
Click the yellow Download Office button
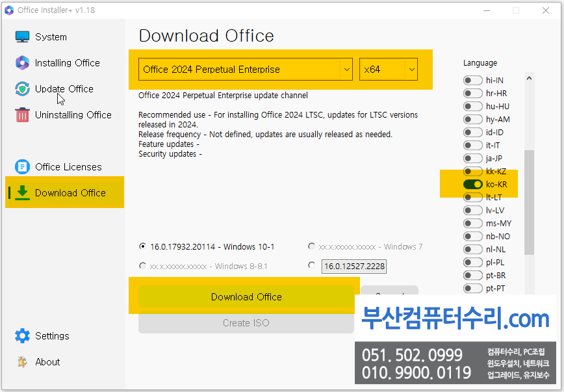[246, 296]
